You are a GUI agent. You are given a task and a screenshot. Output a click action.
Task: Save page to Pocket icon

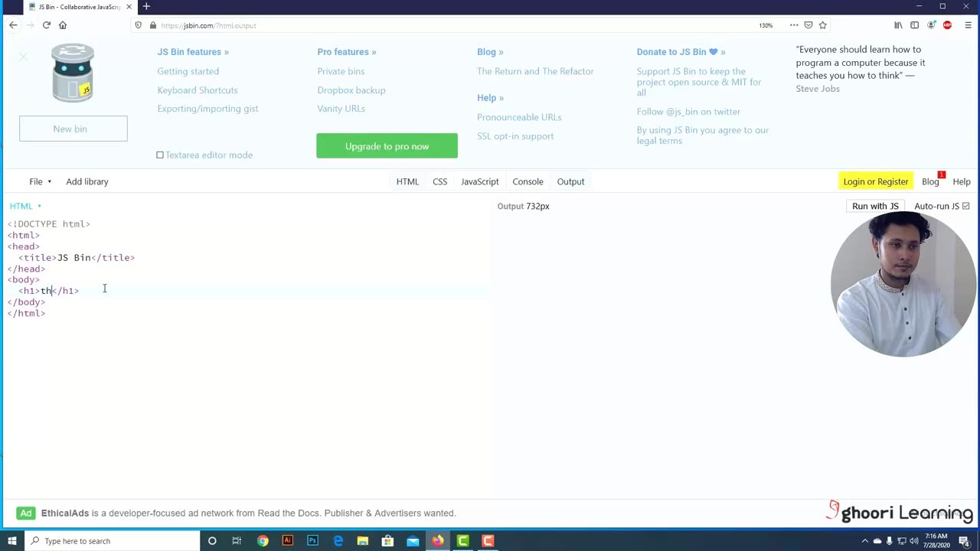pos(808,25)
